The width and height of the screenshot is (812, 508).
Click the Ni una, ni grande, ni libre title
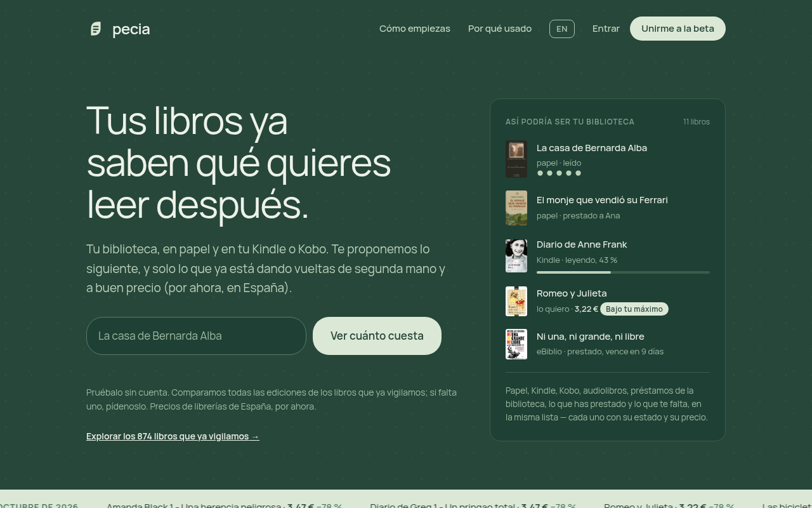591,337
